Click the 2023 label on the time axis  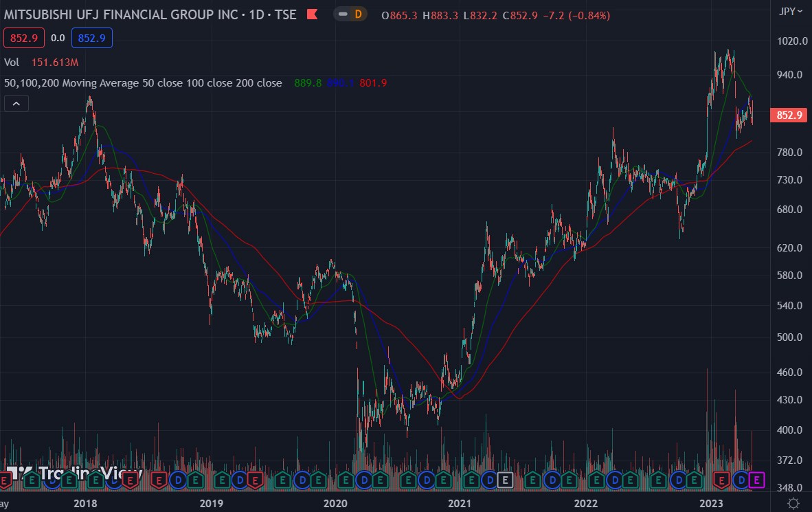coord(711,503)
